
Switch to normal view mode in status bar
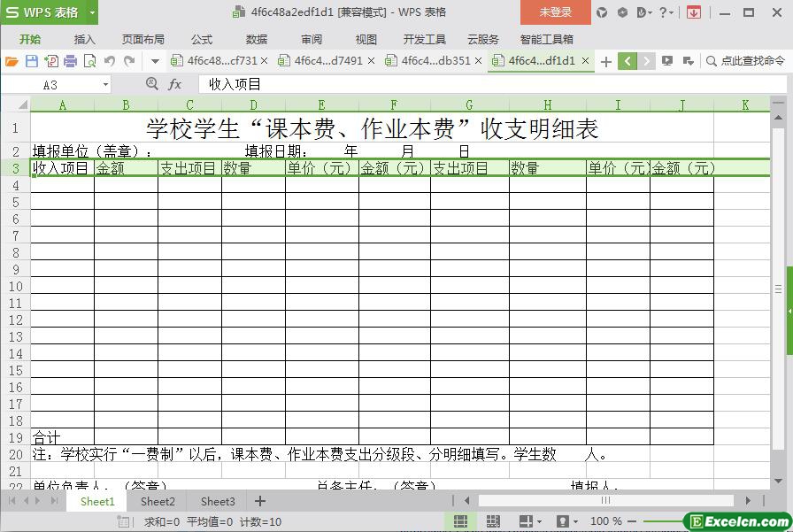461,521
